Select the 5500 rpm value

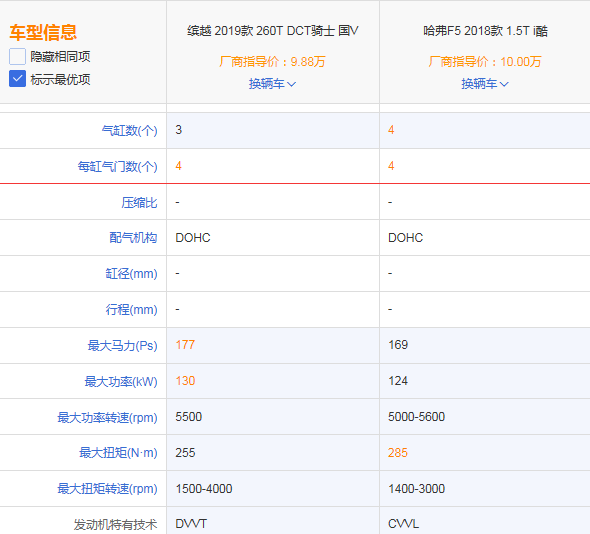click(189, 417)
